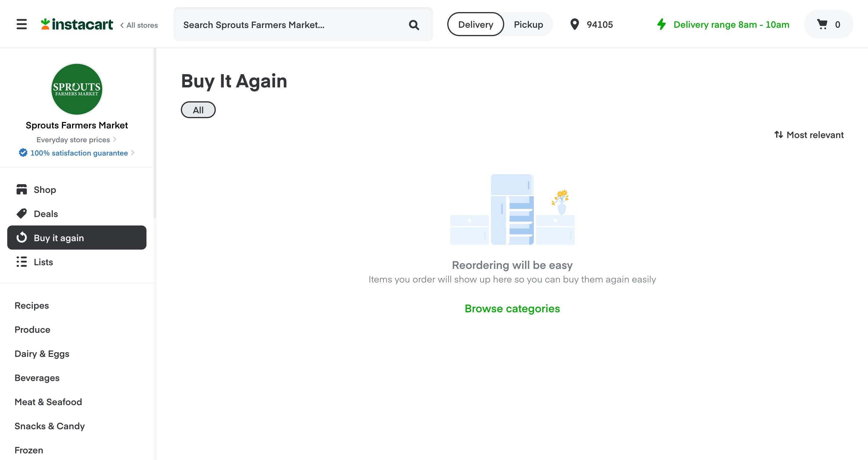Open the Beverages category
Image resolution: width=868 pixels, height=460 pixels.
click(x=37, y=378)
